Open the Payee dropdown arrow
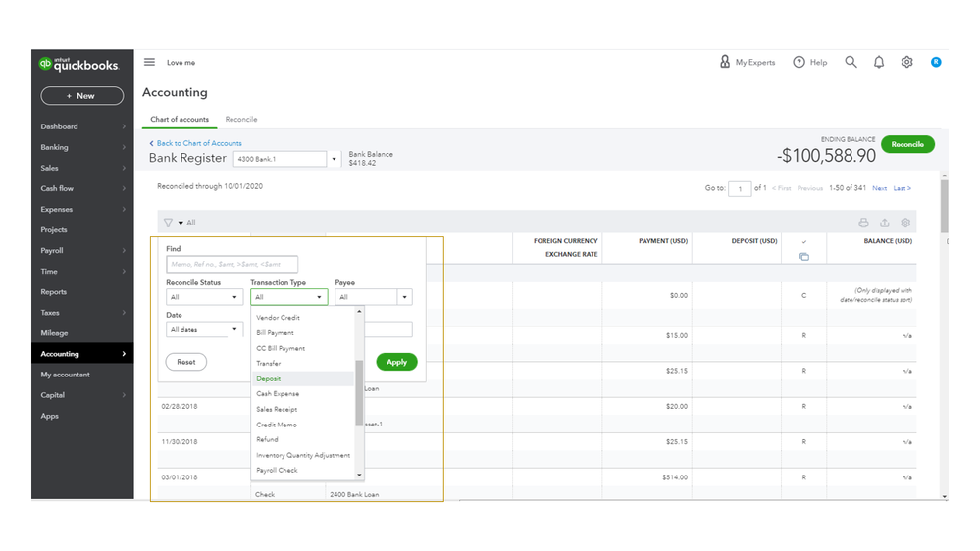 pos(404,297)
